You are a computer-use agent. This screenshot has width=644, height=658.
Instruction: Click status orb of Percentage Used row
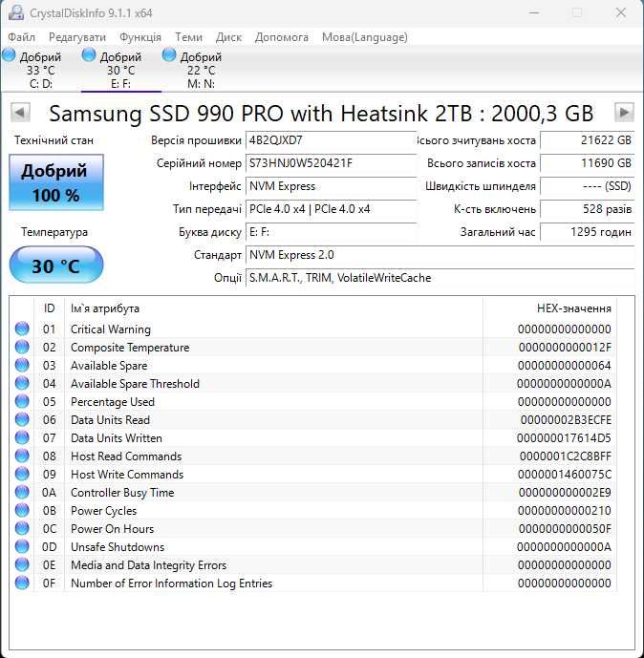[x=22, y=402]
